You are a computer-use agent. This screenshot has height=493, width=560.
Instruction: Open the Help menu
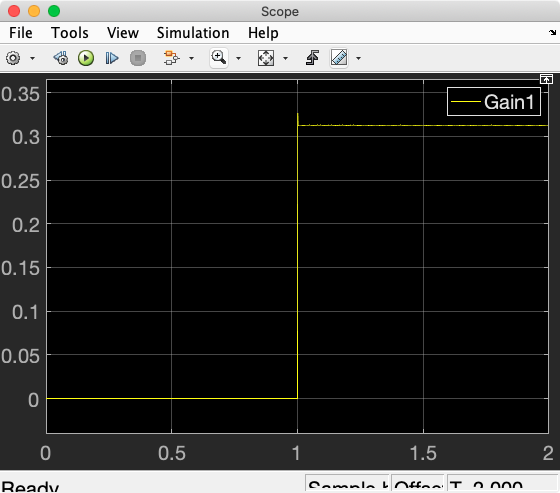[x=263, y=33]
